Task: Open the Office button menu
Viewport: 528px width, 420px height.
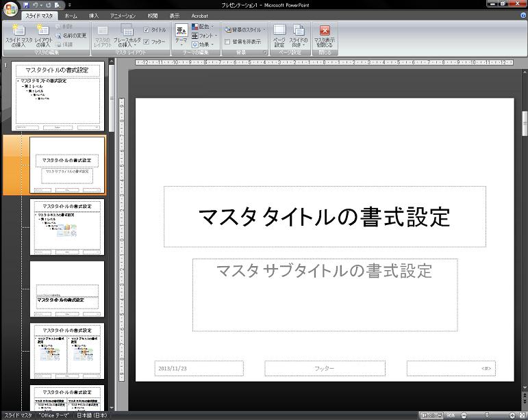Action: tap(10, 9)
